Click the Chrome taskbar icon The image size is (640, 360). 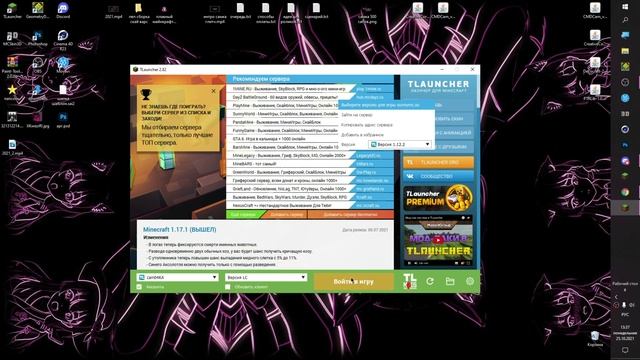pos(625,192)
